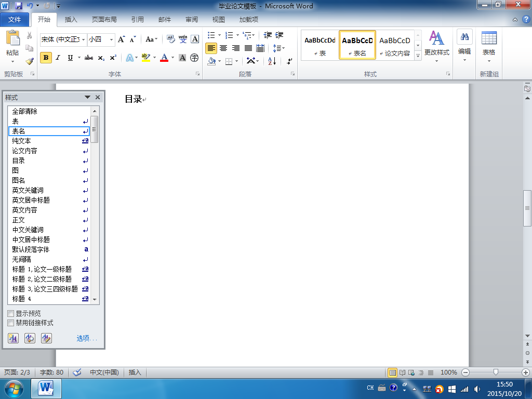Switch to the 视图 tab
532x399 pixels.
coord(219,19)
